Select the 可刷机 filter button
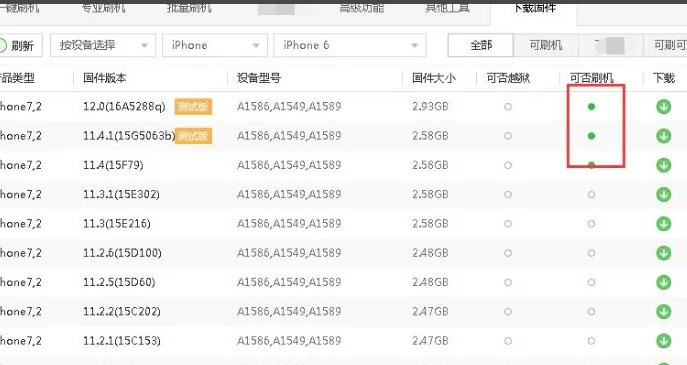Screen dimensions: 687x365 click(x=545, y=45)
